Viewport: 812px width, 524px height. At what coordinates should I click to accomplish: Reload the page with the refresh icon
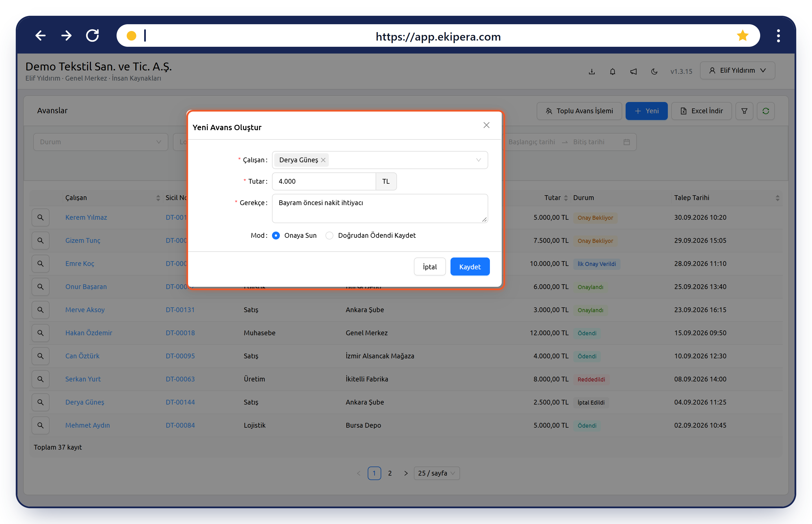coord(92,35)
